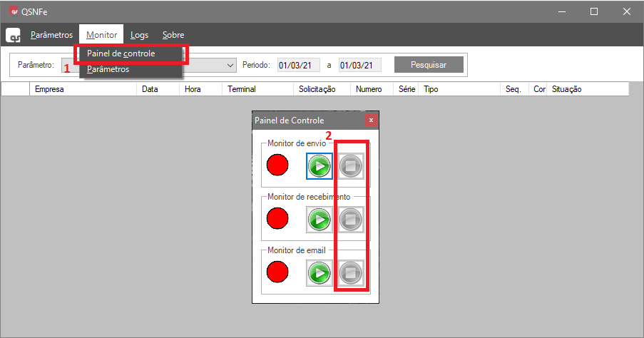Stop the Monitor de envio
This screenshot has height=338, width=644.
(350, 166)
